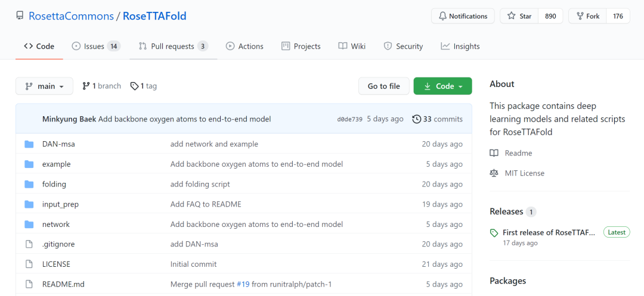Open the RosettaCommons organization link
The width and height of the screenshot is (644, 296).
pyautogui.click(x=71, y=16)
